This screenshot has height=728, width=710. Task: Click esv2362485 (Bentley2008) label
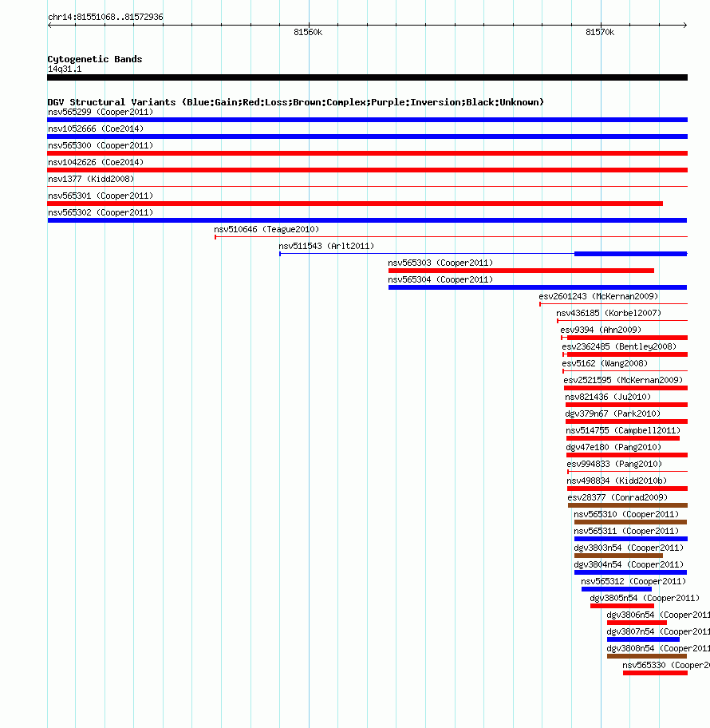[x=619, y=346]
